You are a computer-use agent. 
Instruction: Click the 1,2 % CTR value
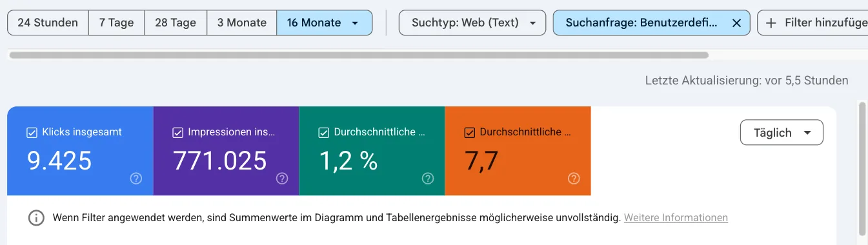348,161
